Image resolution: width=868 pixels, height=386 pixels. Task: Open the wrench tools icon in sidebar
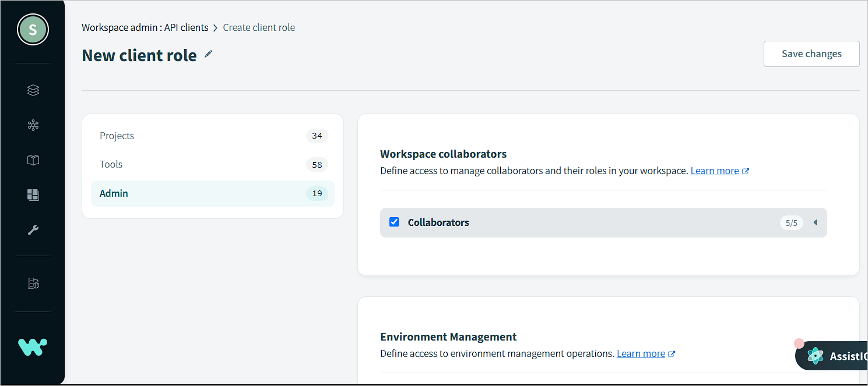[x=33, y=230]
